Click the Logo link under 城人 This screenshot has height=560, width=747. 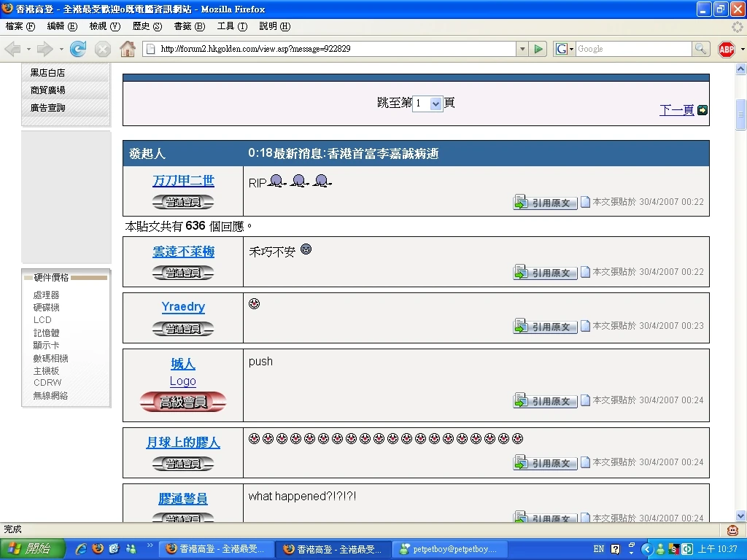pyautogui.click(x=183, y=381)
